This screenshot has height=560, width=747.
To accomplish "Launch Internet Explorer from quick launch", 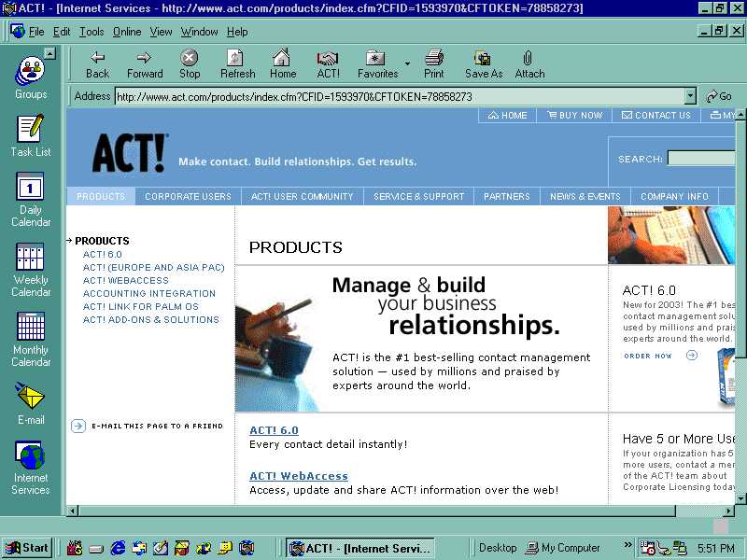I will [x=118, y=548].
